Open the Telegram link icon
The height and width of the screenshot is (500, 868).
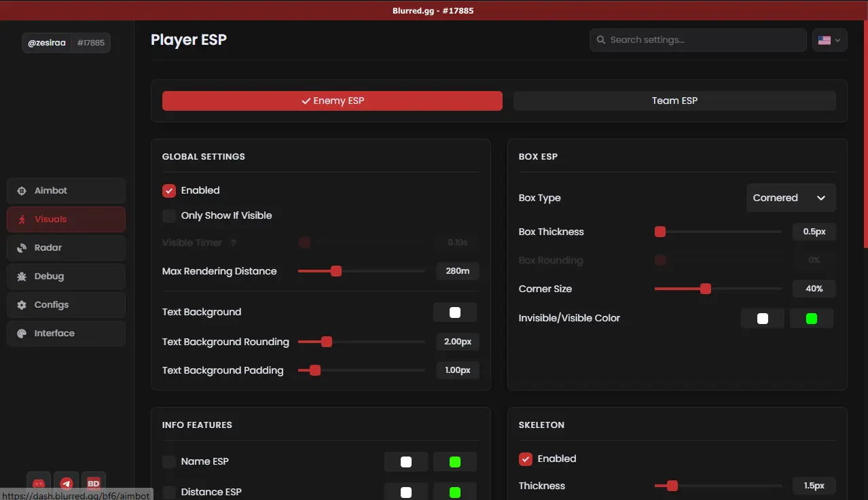(67, 483)
